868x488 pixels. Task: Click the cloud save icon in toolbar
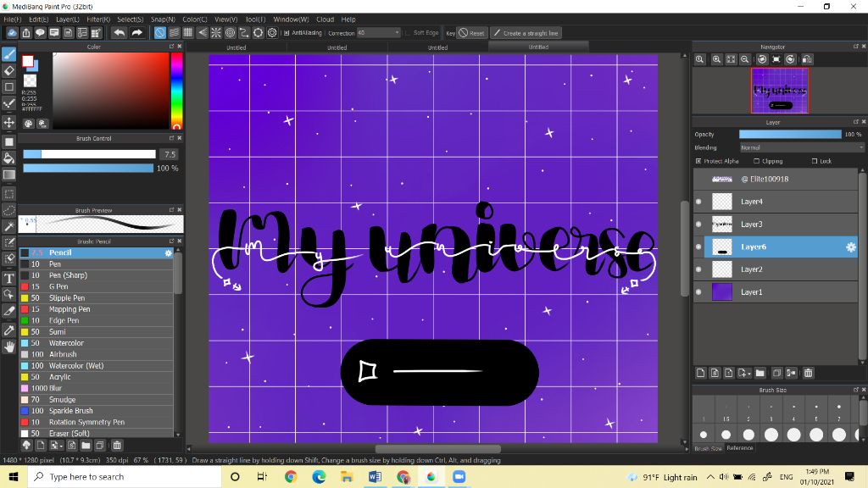tap(12, 33)
